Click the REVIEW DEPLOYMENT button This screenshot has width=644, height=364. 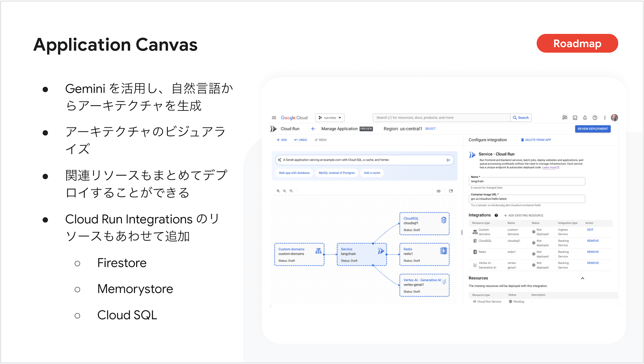592,129
